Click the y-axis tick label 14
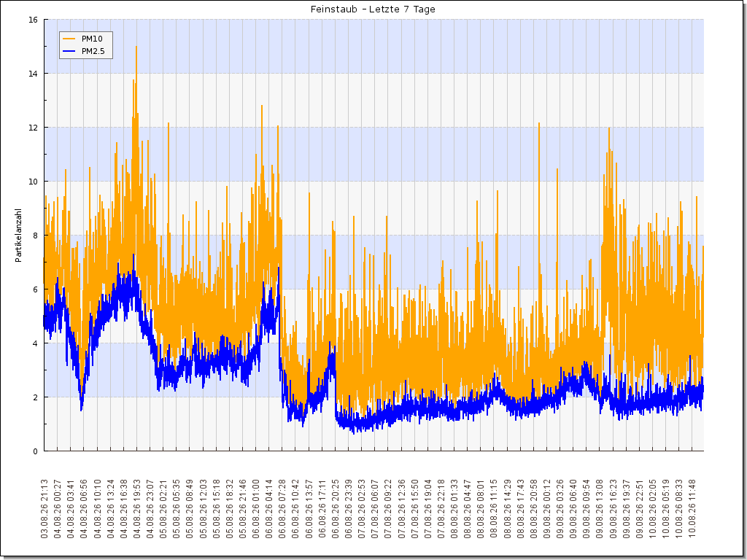The height and width of the screenshot is (560, 747). 34,74
